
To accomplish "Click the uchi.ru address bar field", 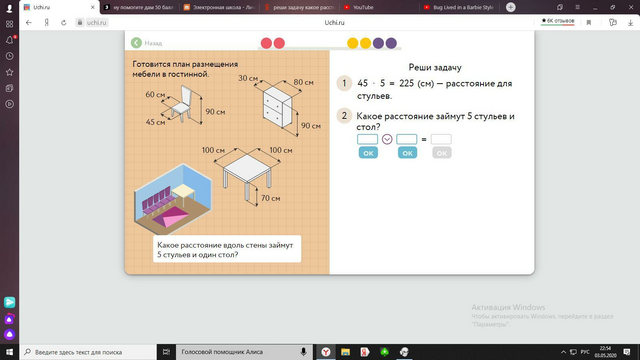I will pyautogui.click(x=96, y=22).
